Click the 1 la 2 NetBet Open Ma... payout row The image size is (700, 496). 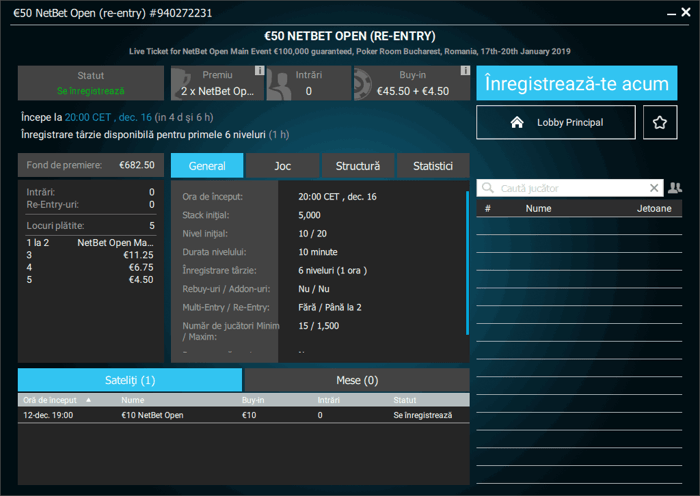[x=90, y=243]
